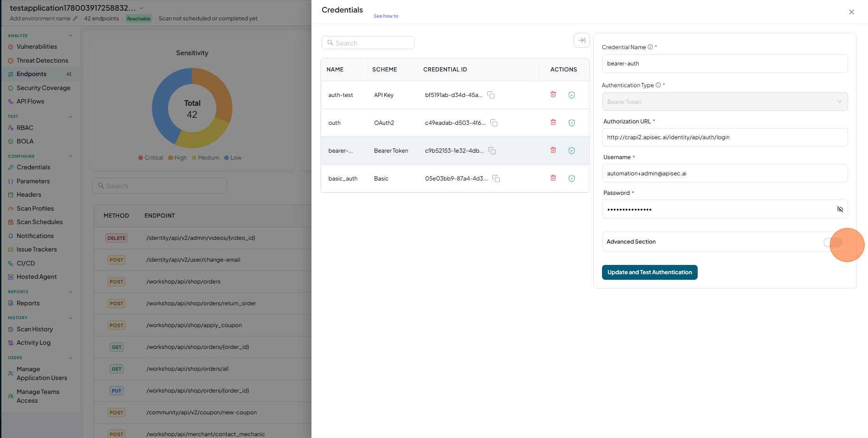
Task: Collapse the Configure sidebar section
Action: pos(71,156)
